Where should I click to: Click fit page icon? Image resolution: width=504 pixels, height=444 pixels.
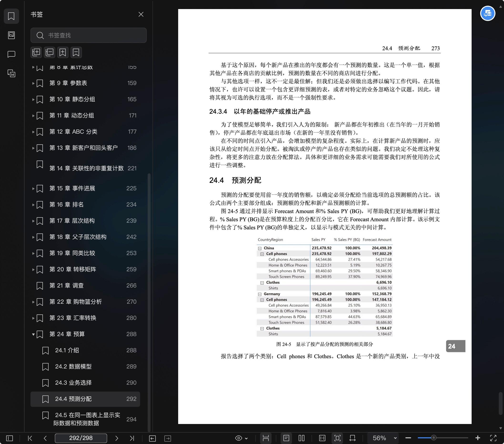[x=337, y=438]
